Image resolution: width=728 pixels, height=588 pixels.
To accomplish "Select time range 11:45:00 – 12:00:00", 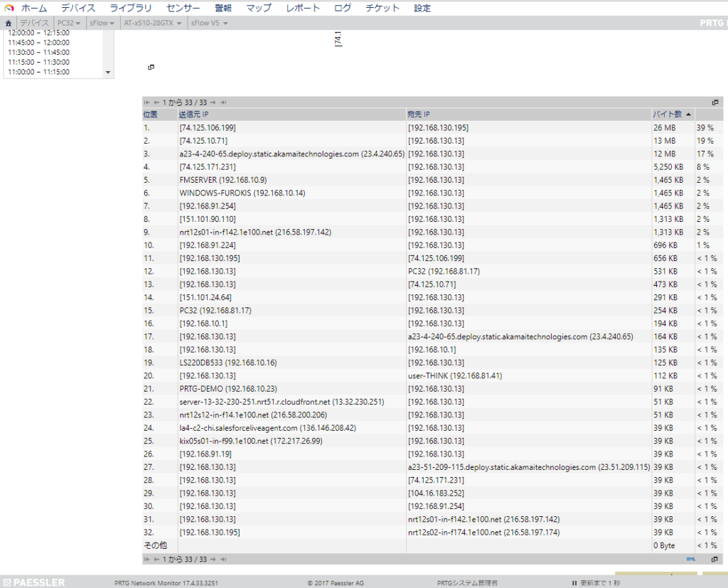I will [38, 43].
